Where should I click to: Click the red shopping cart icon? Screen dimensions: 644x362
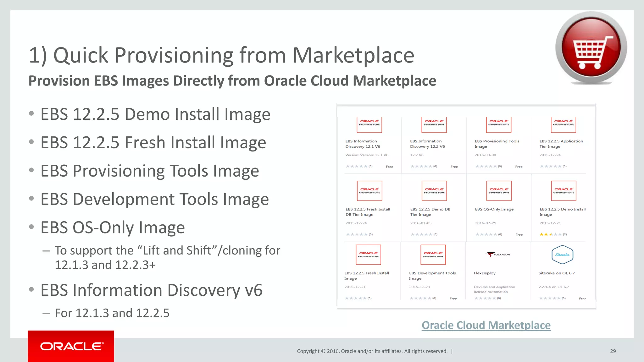click(x=591, y=48)
